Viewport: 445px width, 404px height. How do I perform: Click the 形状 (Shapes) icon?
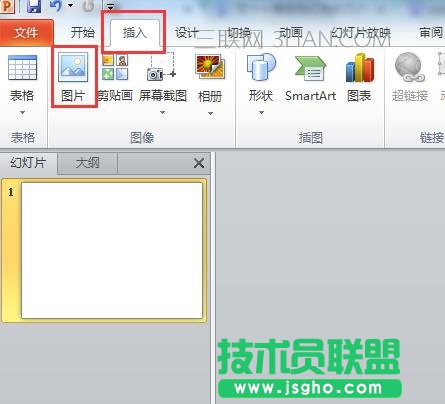[261, 68]
